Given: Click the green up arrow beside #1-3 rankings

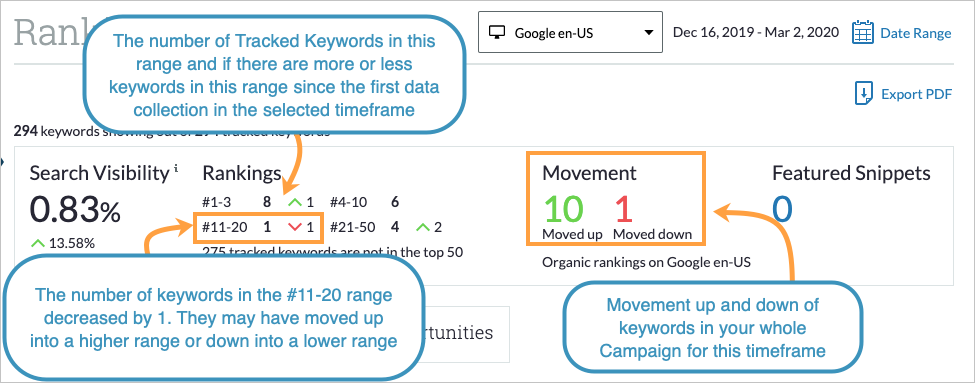Looking at the screenshot, I should pos(293,202).
